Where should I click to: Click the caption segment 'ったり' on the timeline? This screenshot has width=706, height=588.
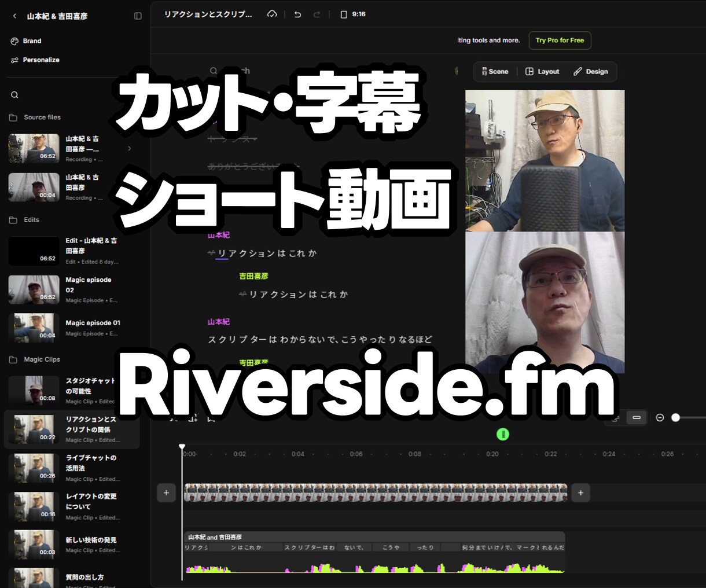point(425,547)
